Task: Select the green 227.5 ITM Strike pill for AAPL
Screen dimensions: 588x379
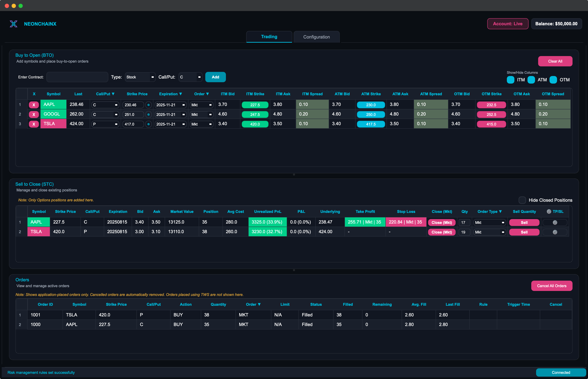Action: coord(255,105)
